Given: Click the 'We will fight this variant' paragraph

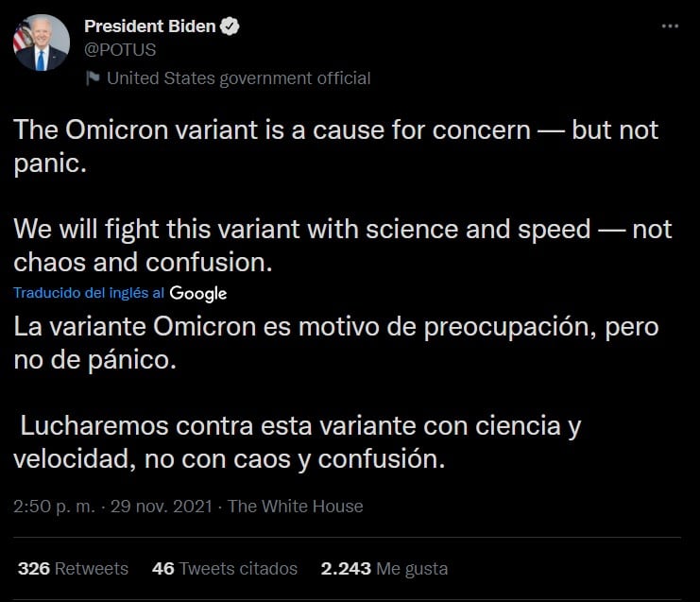Looking at the screenshot, I should click(342, 244).
